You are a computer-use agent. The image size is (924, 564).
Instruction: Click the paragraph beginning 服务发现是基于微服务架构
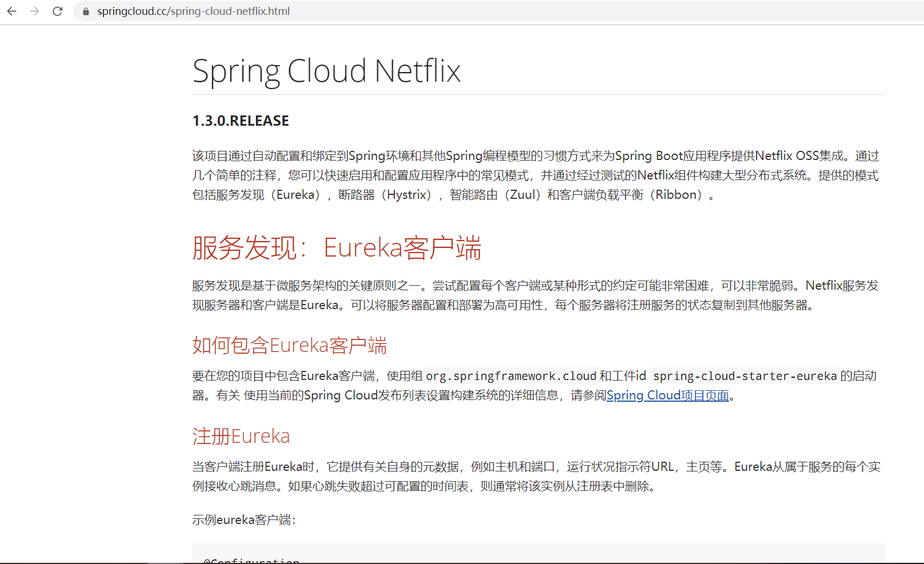click(535, 295)
